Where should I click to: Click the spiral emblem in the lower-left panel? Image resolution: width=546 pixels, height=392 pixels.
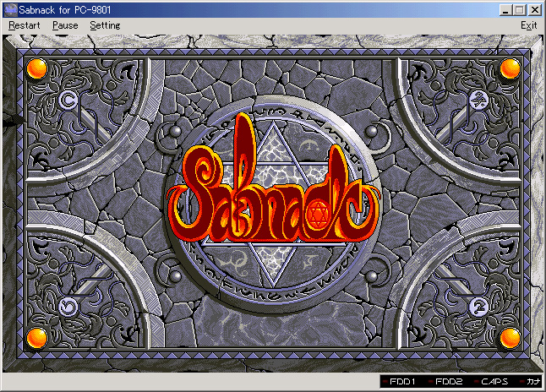68,307
